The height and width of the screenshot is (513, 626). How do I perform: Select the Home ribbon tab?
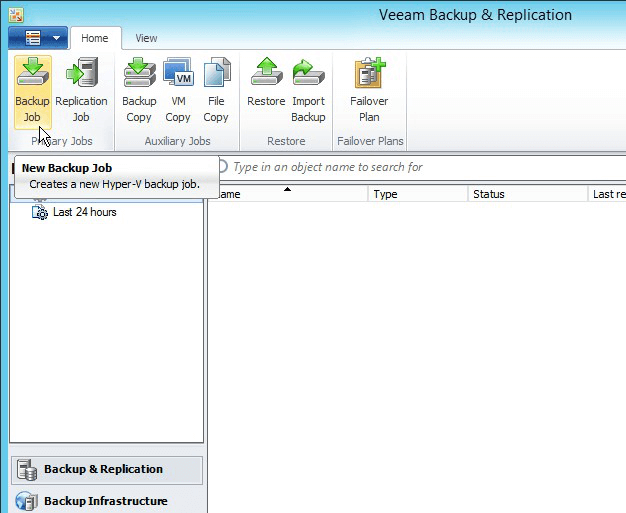pyautogui.click(x=96, y=38)
